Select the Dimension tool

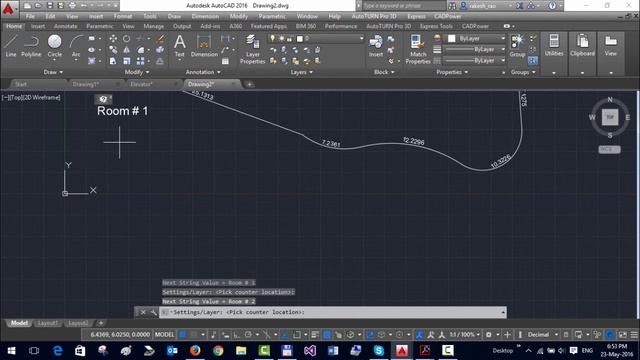point(204,46)
